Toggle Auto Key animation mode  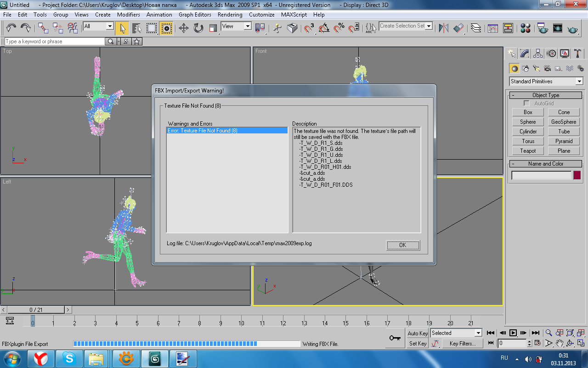tap(418, 333)
